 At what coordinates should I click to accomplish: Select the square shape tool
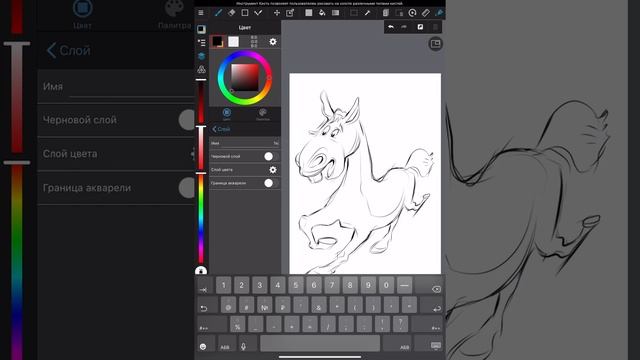pyautogui.click(x=245, y=13)
